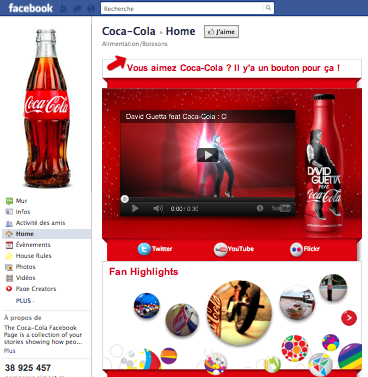This screenshot has height=377, width=368.
Task: Click the Photos picture icon
Action: click(9, 267)
